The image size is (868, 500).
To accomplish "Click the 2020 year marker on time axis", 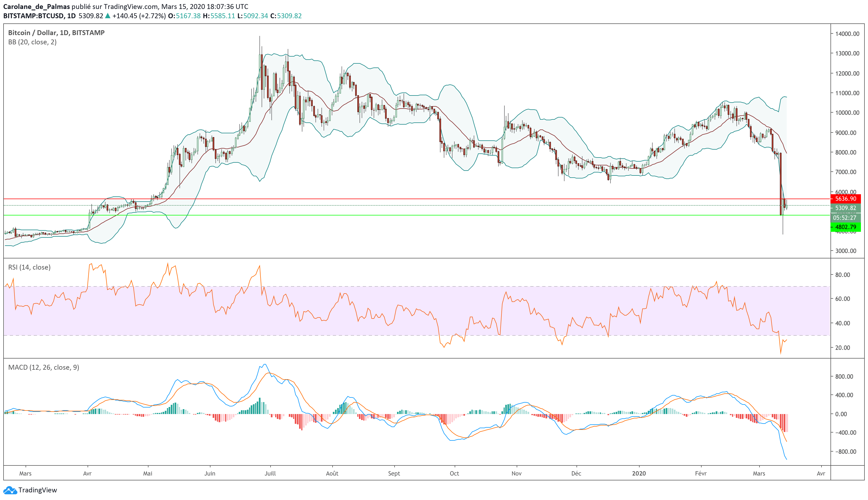I will 639,473.
